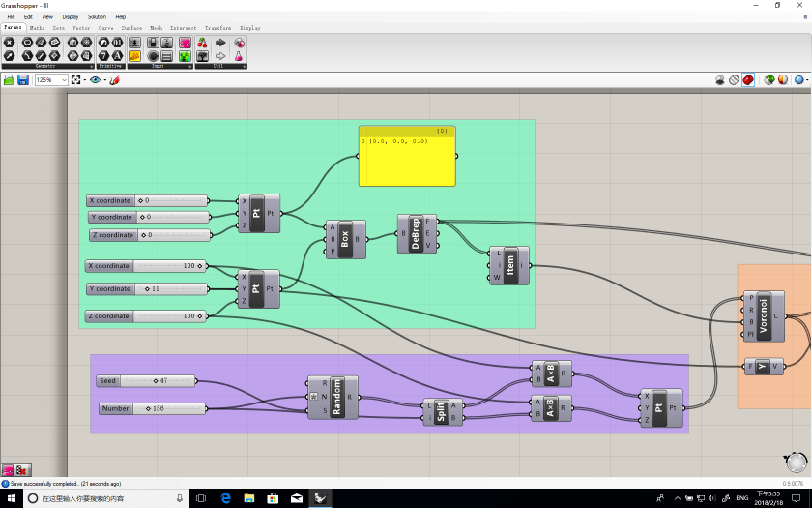812x508 pixels.
Task: Toggle wireframe preview mode icon
Action: 734,79
